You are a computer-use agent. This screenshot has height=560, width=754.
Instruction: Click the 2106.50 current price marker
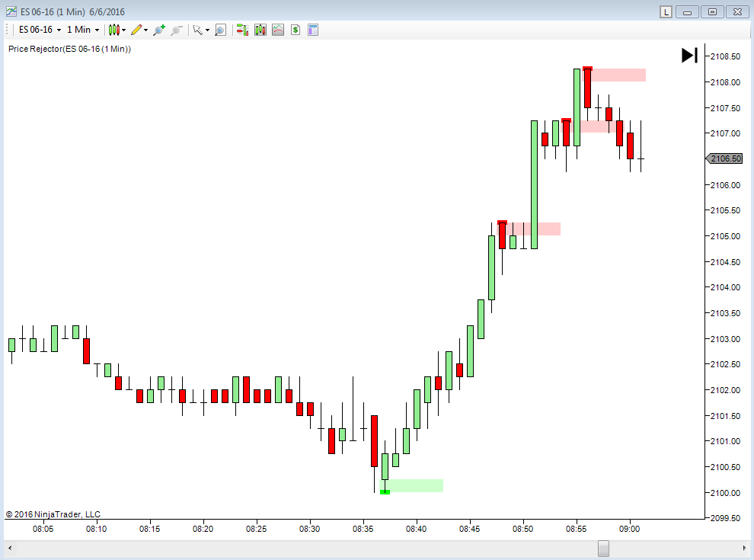[724, 158]
